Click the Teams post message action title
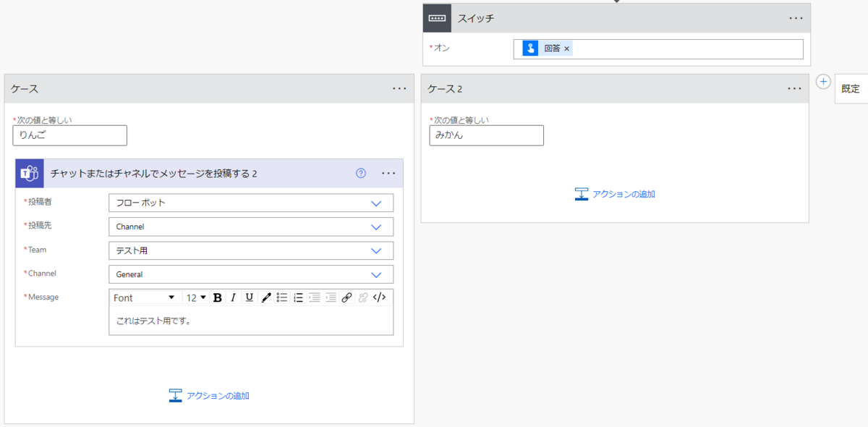This screenshot has width=868, height=427. [x=154, y=174]
